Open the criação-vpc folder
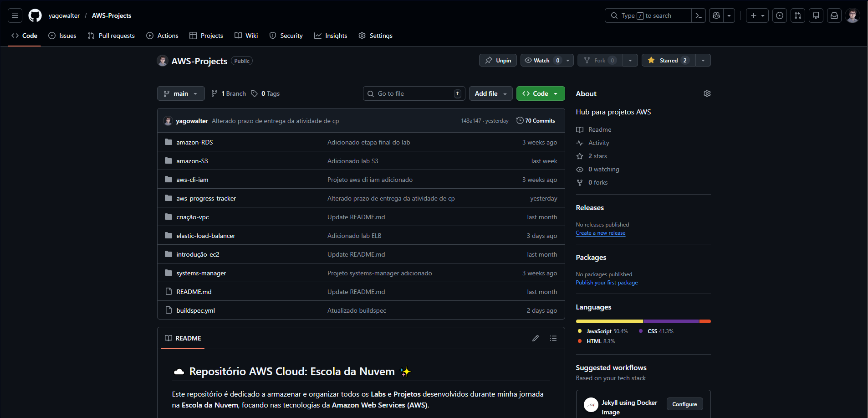 193,217
